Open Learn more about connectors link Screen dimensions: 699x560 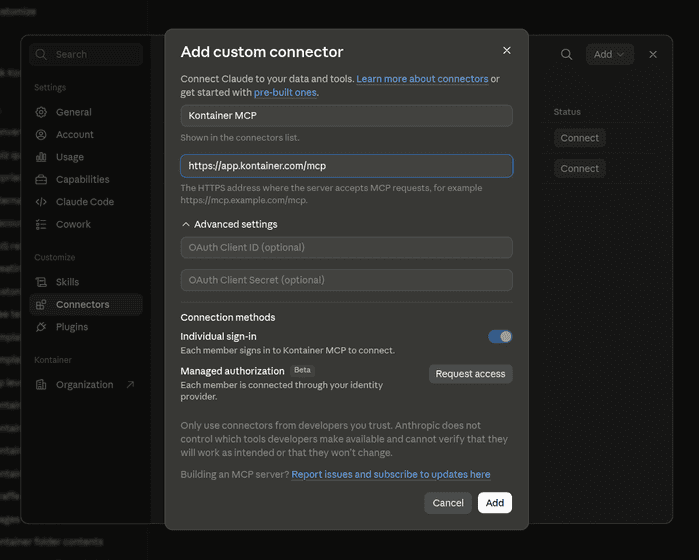tap(422, 79)
